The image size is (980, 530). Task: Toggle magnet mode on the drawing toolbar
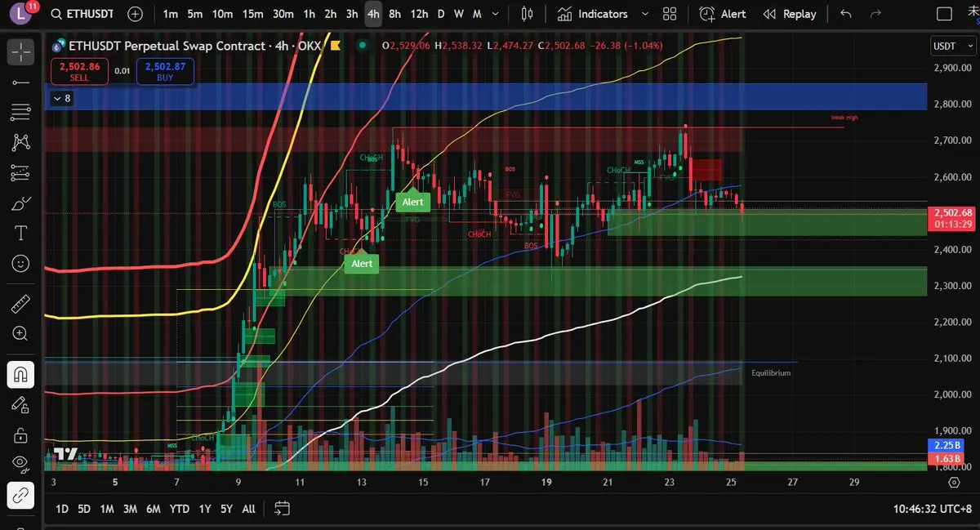click(x=20, y=375)
